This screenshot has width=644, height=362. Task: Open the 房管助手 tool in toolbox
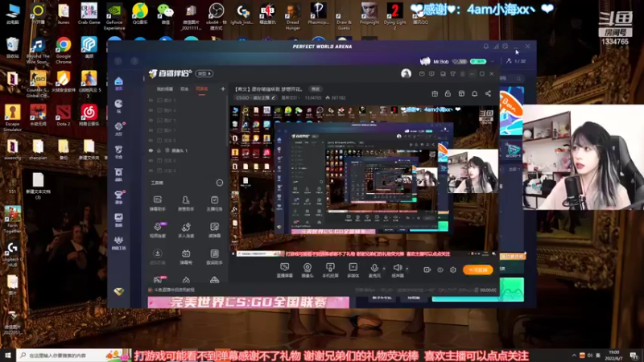[x=186, y=204]
